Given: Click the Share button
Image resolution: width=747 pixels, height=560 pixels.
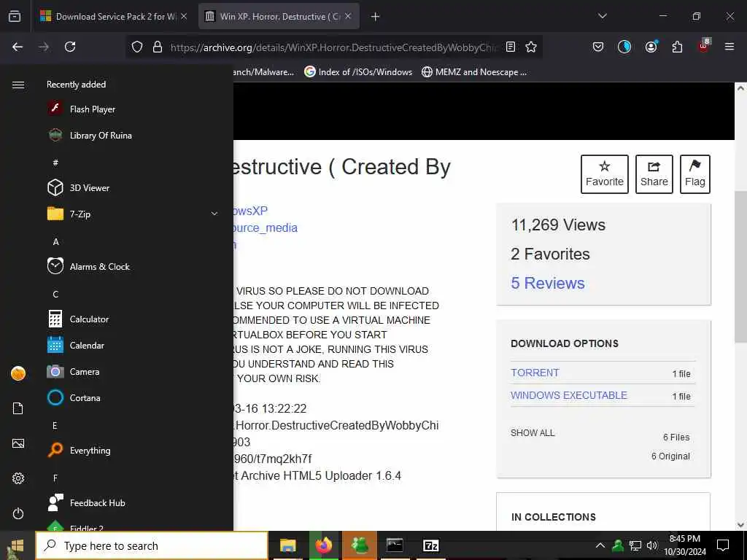Looking at the screenshot, I should [x=654, y=174].
